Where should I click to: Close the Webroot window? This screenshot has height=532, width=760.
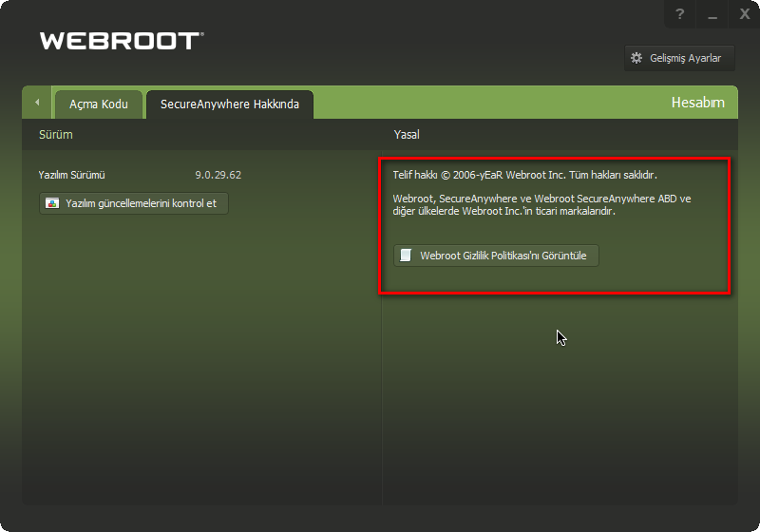745,14
